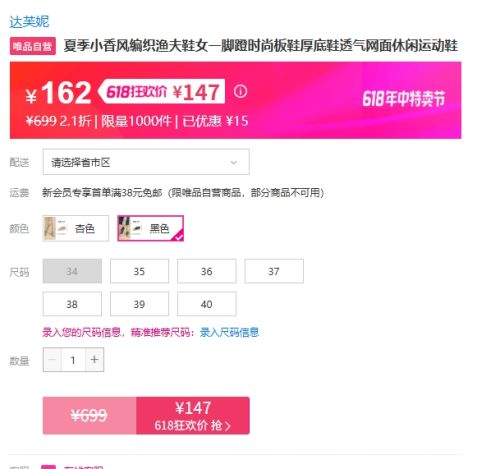
Task: Select the 黑色 color option
Action: pyautogui.click(x=150, y=228)
